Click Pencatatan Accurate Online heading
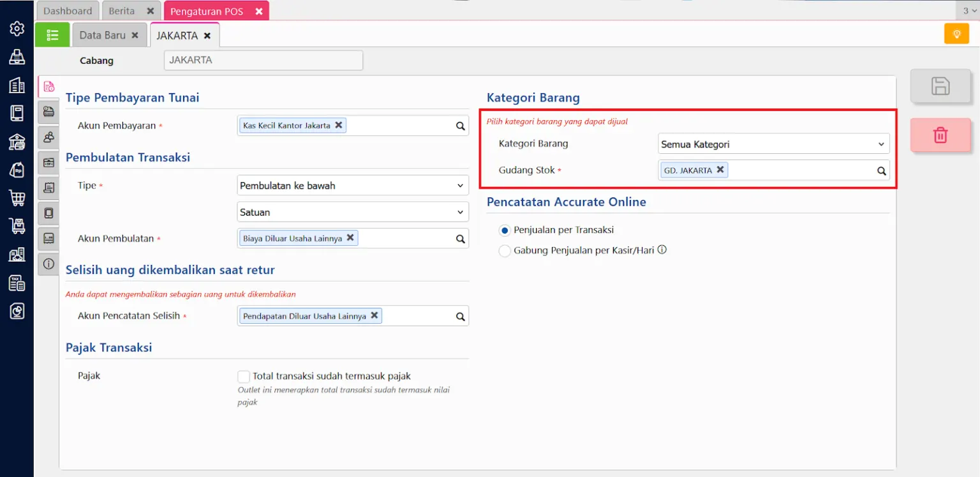Screen dimensions: 980x477 (567, 202)
